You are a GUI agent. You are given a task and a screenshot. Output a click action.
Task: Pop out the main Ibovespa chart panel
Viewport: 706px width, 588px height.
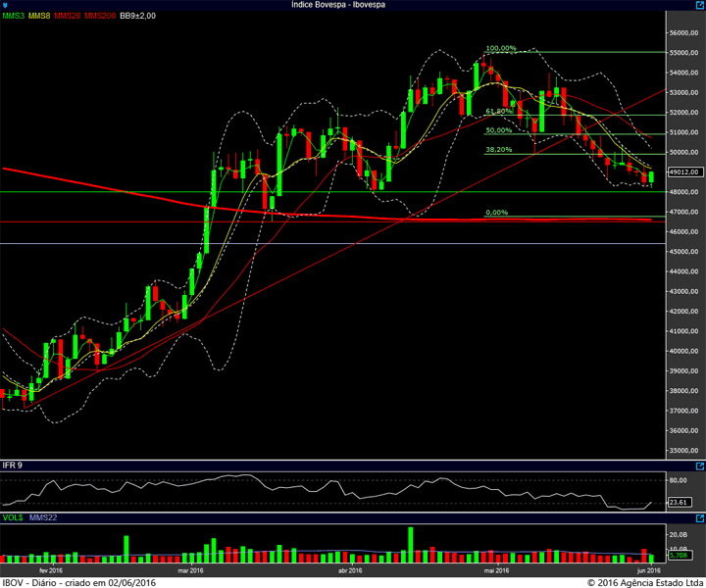coord(700,5)
